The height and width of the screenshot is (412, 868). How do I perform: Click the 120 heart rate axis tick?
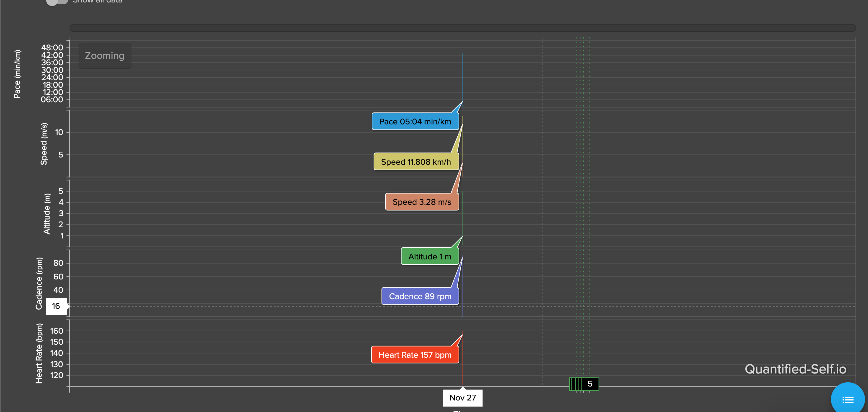(x=57, y=375)
